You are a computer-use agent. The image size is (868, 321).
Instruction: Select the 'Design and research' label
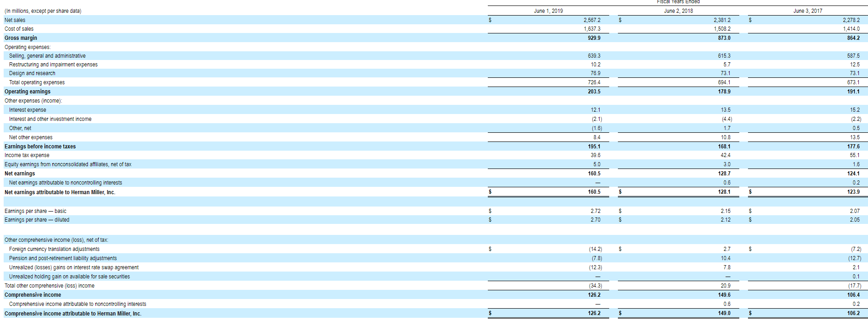32,73
